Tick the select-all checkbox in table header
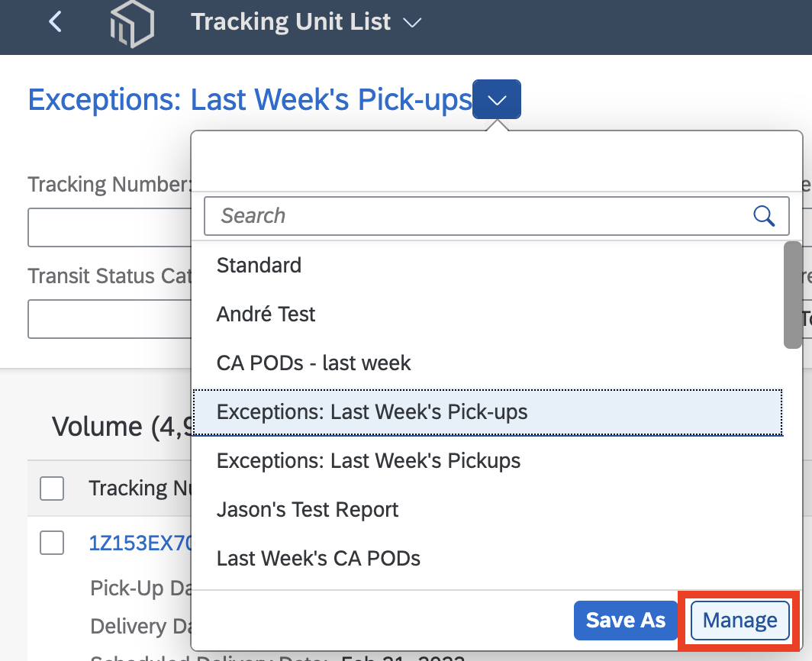The width and height of the screenshot is (812, 661). click(x=52, y=488)
